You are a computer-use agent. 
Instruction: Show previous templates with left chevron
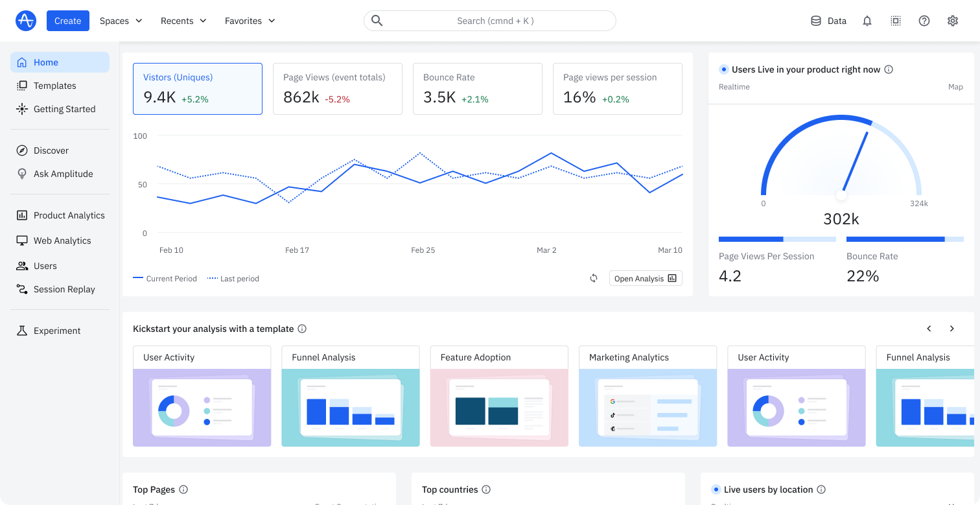point(929,329)
